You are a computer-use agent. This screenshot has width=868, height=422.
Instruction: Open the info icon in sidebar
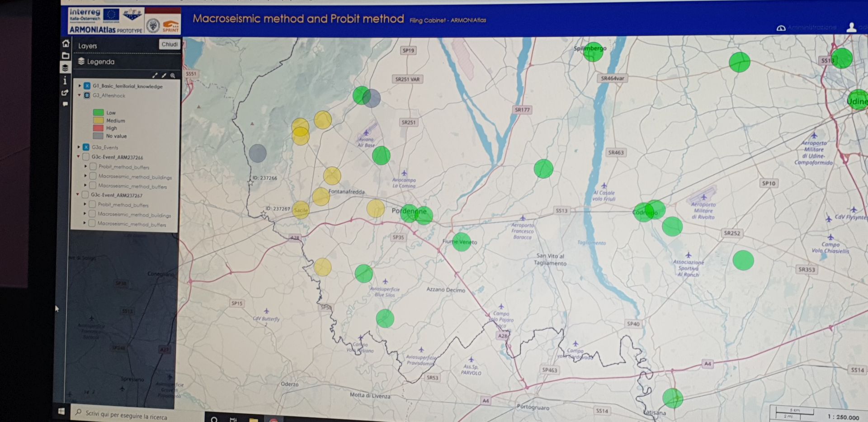[65, 81]
